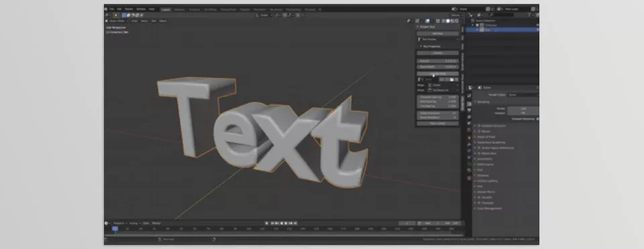Open the Edit menu
644x249 pixels.
point(119,9)
